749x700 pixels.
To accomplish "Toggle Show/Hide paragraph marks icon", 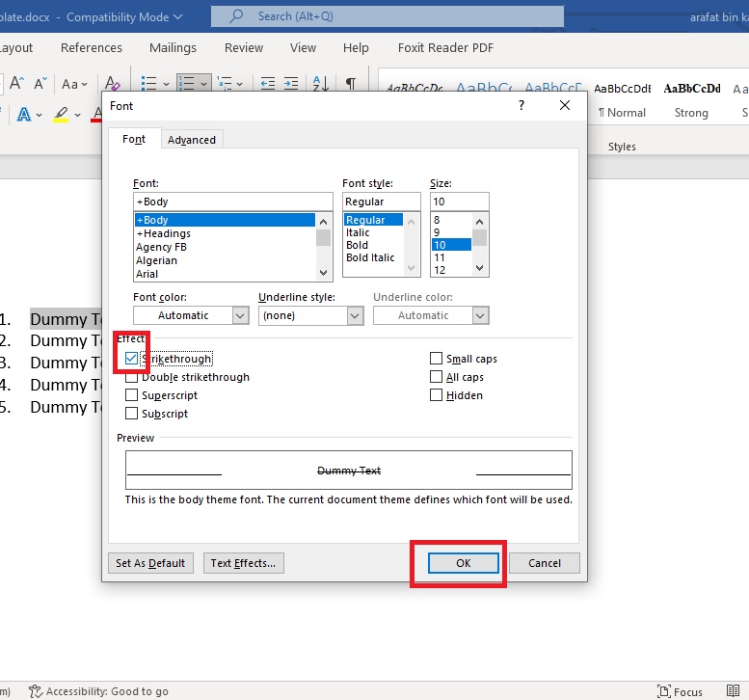I will [x=351, y=84].
